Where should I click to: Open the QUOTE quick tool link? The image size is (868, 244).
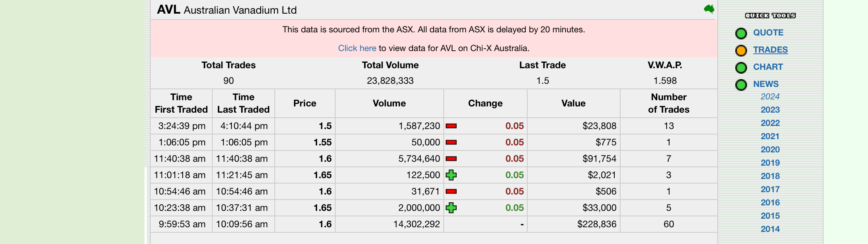pyautogui.click(x=768, y=33)
